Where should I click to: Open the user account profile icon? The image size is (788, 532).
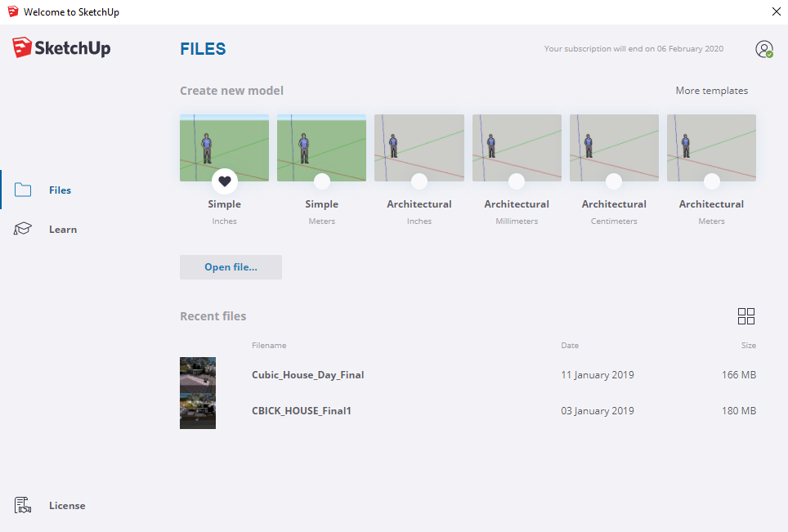763,49
